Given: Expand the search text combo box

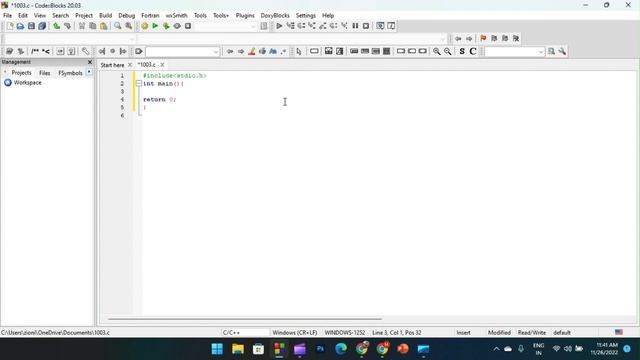Looking at the screenshot, I should pos(216,52).
